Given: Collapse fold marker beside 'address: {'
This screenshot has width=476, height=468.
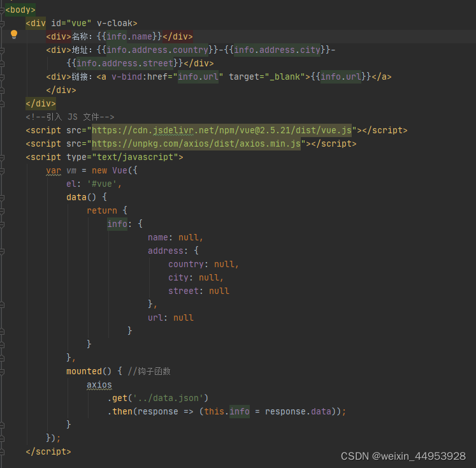Looking at the screenshot, I should click(1, 251).
